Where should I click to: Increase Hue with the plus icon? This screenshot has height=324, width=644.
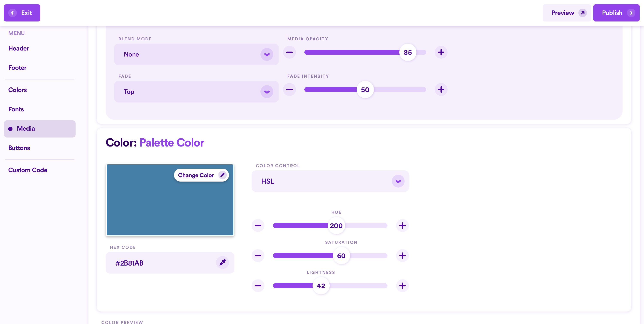[x=402, y=226]
